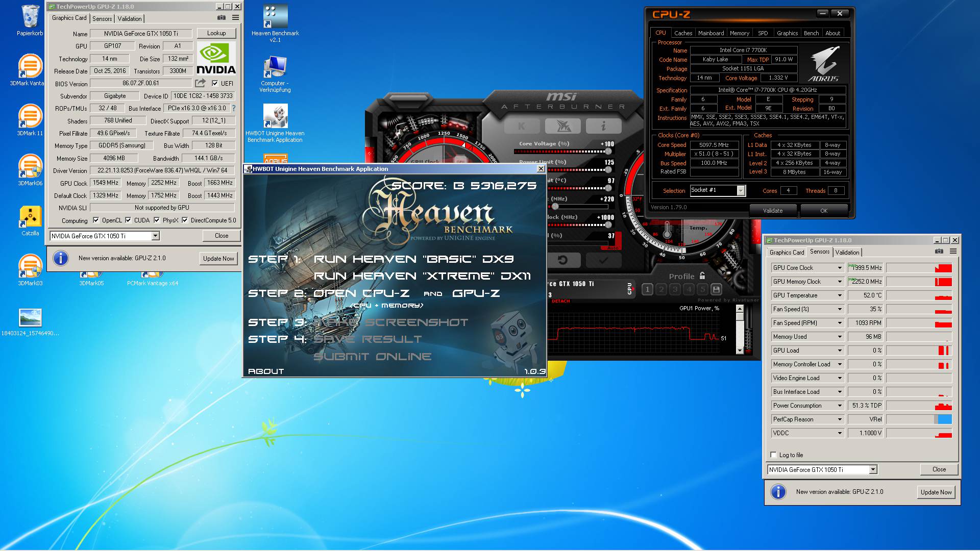
Task: Click the Core Clock slider handle in Afterburner
Action: pyautogui.click(x=555, y=207)
